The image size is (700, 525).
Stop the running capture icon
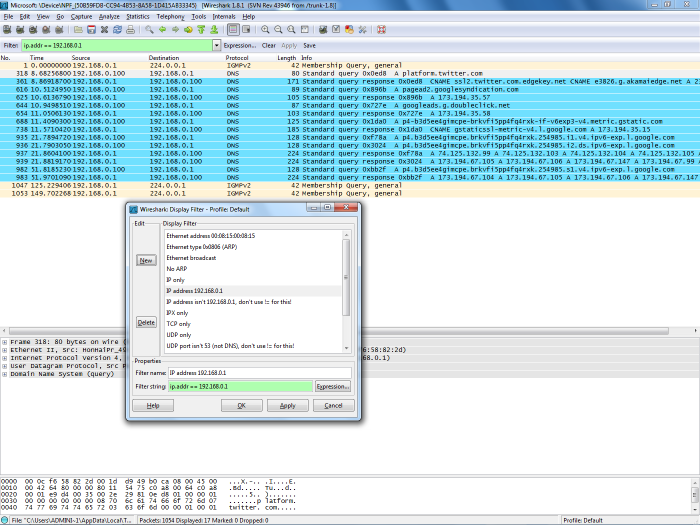[46, 30]
